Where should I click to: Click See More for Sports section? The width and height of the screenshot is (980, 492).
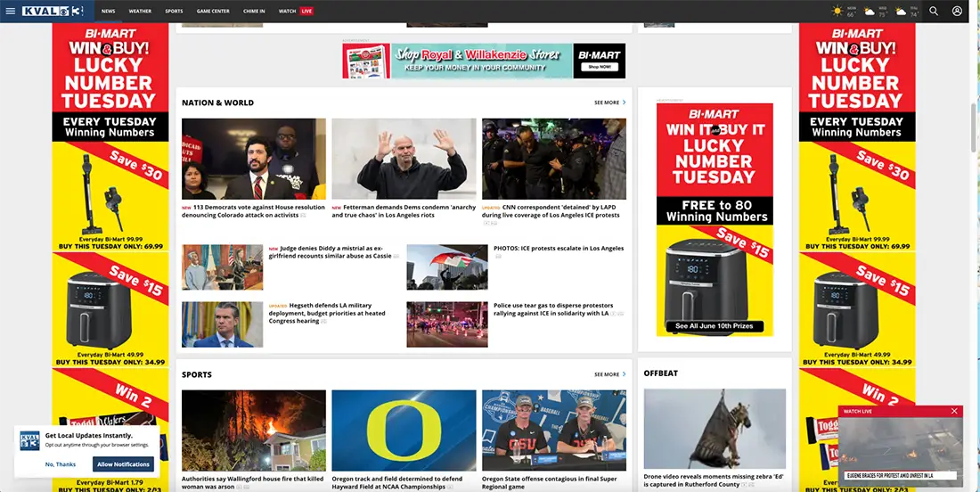click(x=609, y=374)
